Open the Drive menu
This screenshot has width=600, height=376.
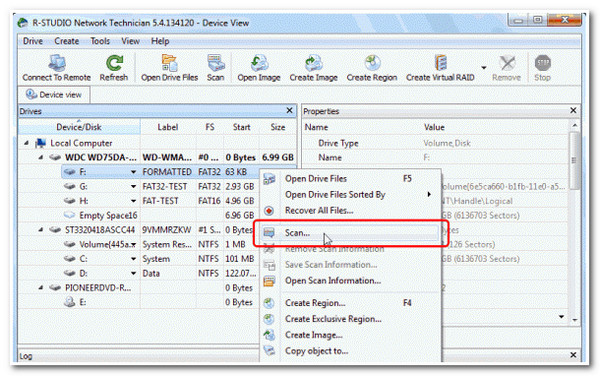(33, 41)
